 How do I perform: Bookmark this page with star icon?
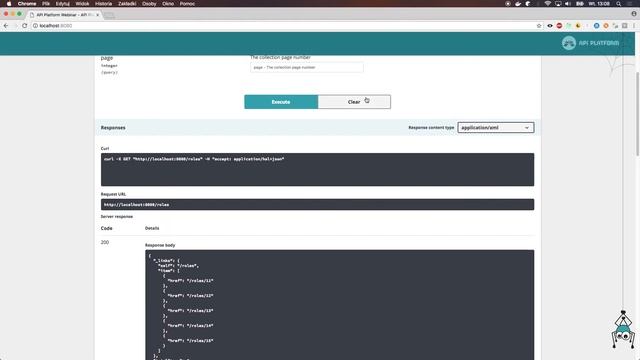(539, 26)
